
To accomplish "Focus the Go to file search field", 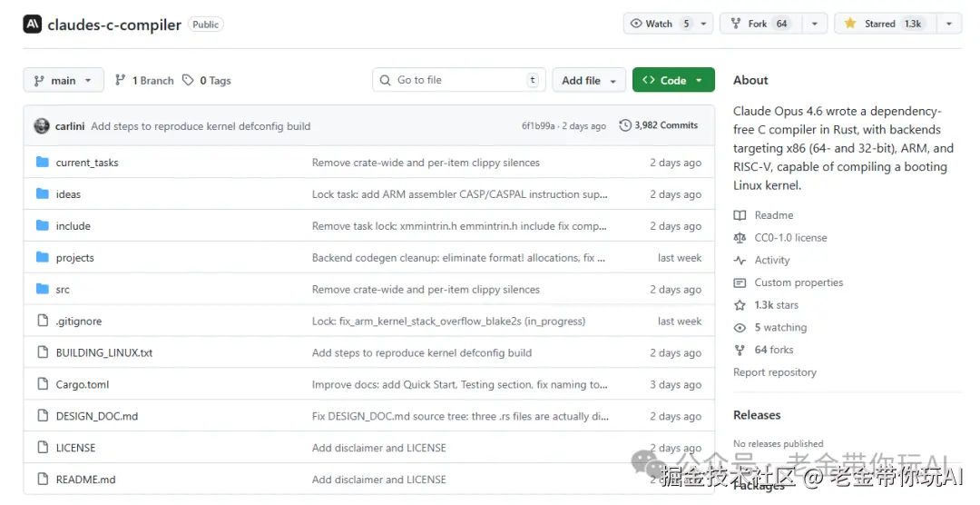I will point(459,80).
